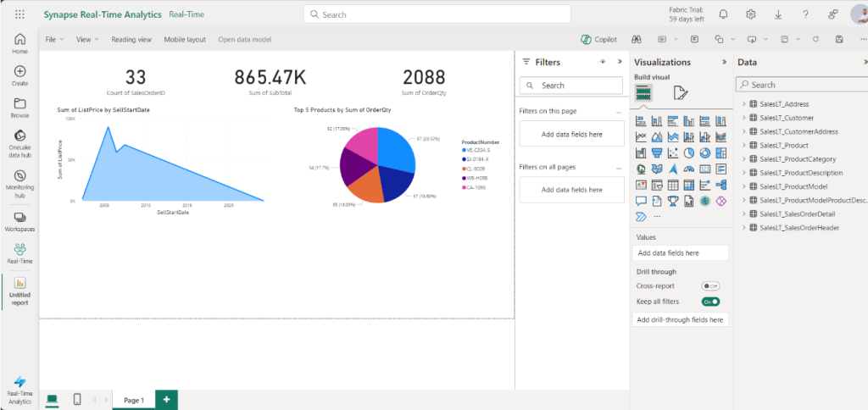868x410 pixels.
Task: Add a new page with plus button
Action: tap(167, 400)
